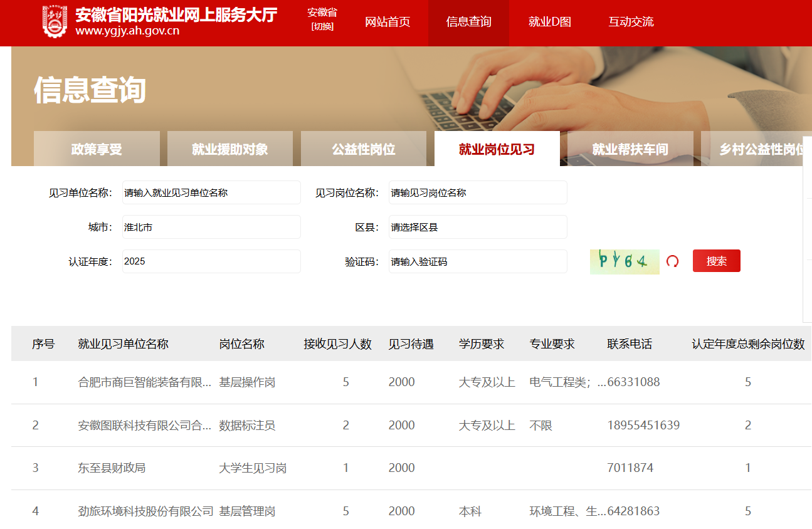Open the 城市 dropdown showing 淮北市
The width and height of the screenshot is (812, 529).
point(211,227)
